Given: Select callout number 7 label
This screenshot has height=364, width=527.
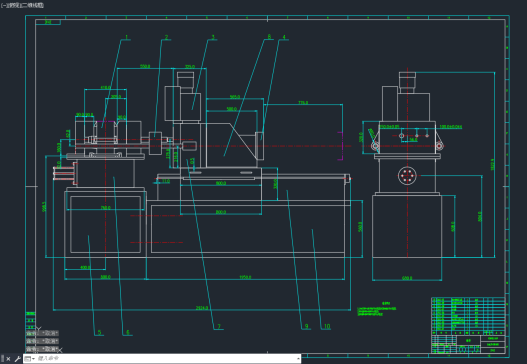Looking at the screenshot, I should point(219,326).
